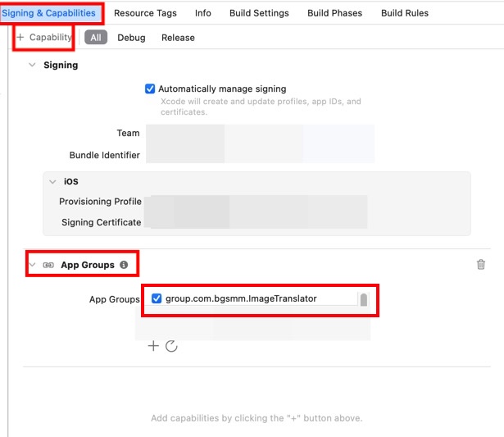Viewport: 504px width, 437px height.
Task: Refresh the app groups list
Action: click(x=171, y=346)
